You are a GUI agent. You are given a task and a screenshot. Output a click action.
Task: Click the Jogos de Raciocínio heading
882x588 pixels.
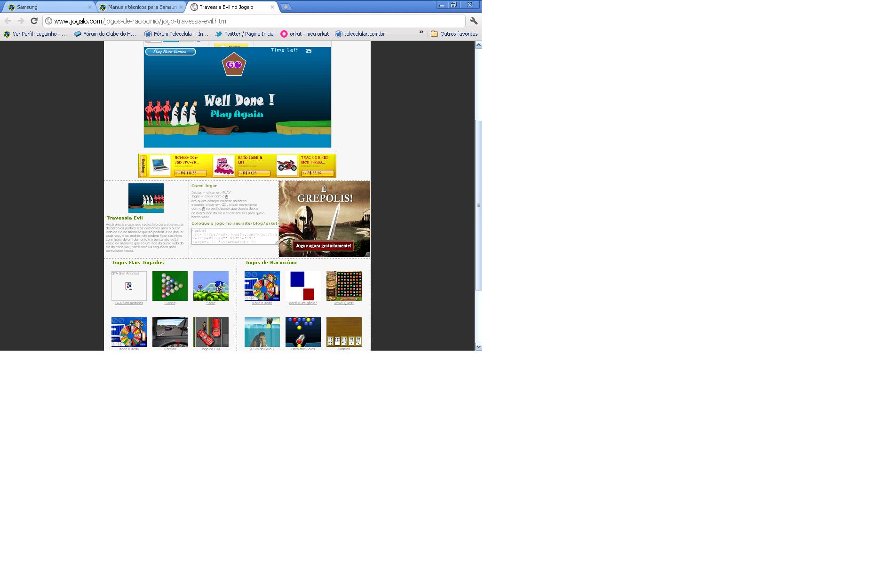(270, 263)
